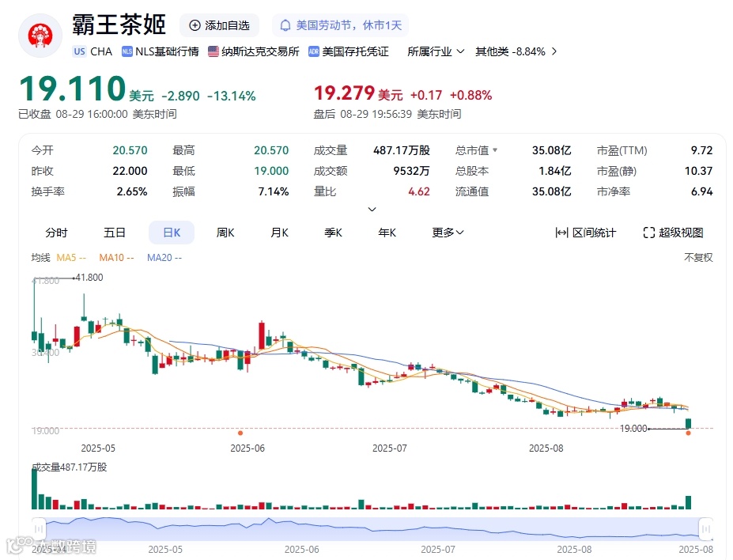Click 市净率 value 6.94
The width and height of the screenshot is (733, 560).
pyautogui.click(x=701, y=191)
